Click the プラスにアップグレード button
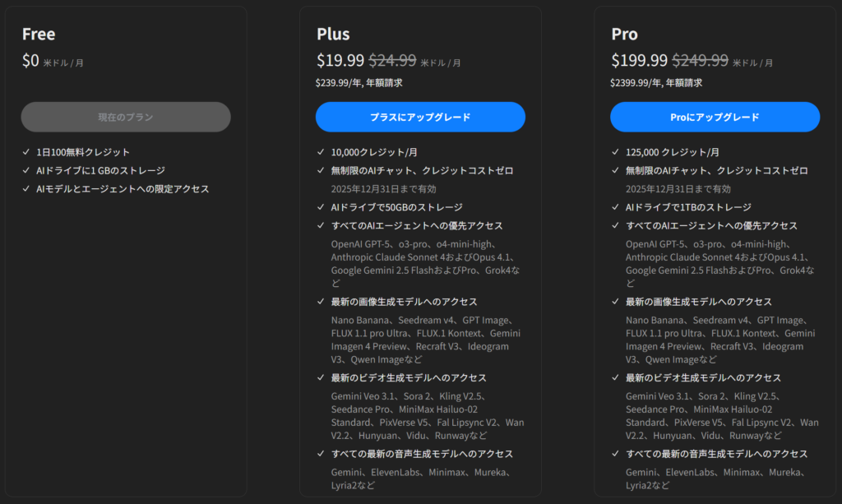This screenshot has height=504, width=842. (x=420, y=117)
